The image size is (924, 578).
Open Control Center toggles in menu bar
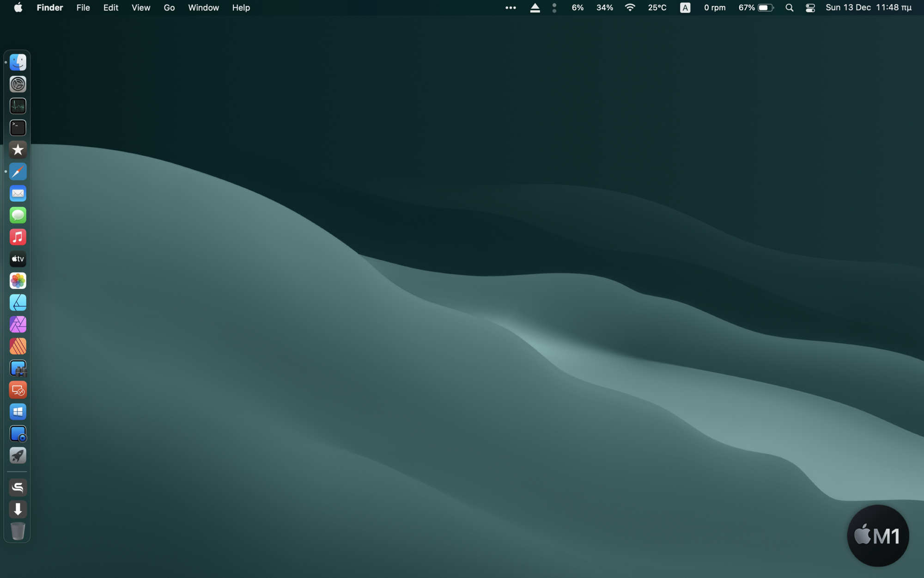810,8
